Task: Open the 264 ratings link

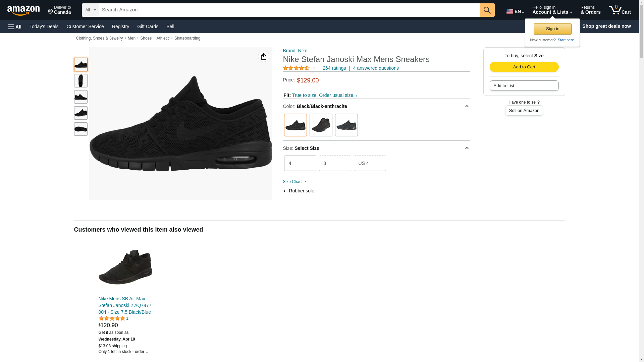Action: (334, 68)
